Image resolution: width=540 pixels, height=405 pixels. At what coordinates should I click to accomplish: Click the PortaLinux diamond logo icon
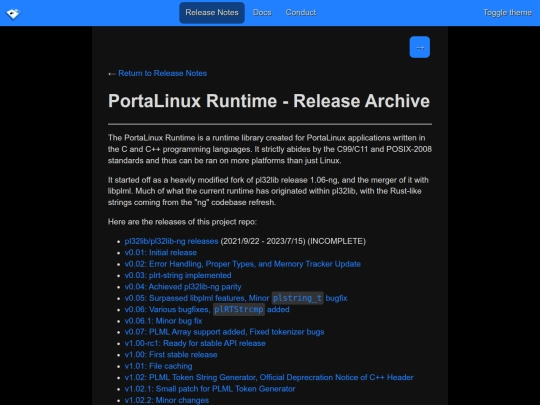13,14
